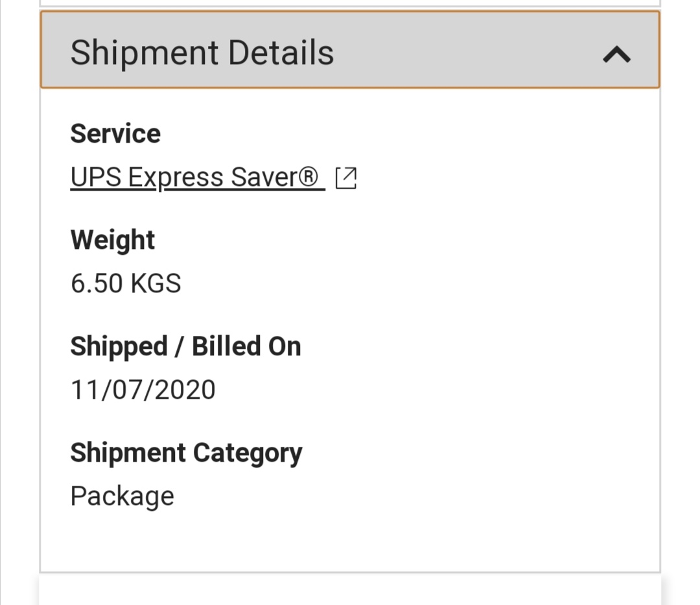Viewport: 700px width, 605px height.
Task: Click the Weight label
Action: point(113,240)
